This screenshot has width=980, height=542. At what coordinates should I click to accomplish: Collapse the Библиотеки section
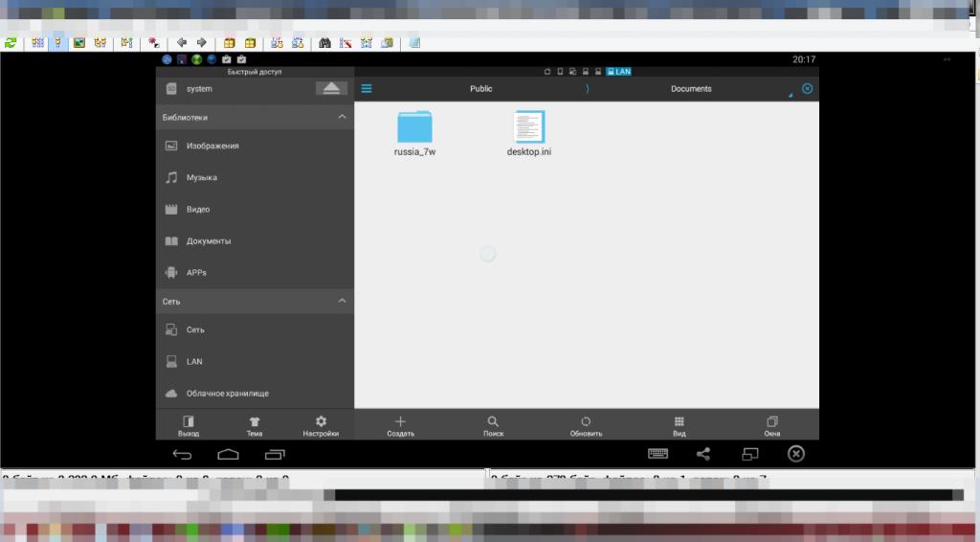click(x=342, y=117)
